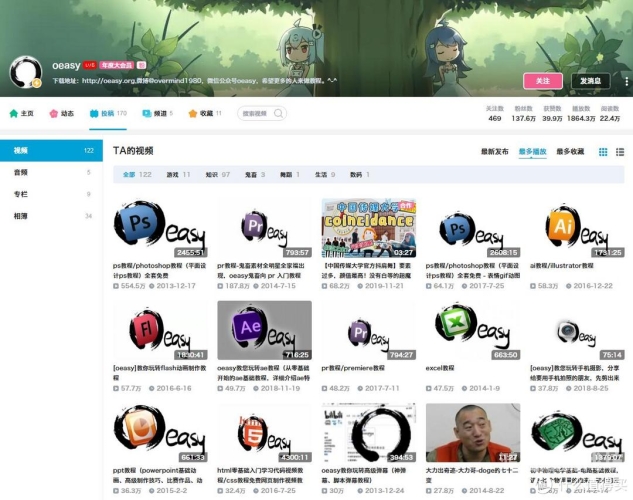
Task: Filter by 鬼畜 3 category
Action: (x=255, y=174)
